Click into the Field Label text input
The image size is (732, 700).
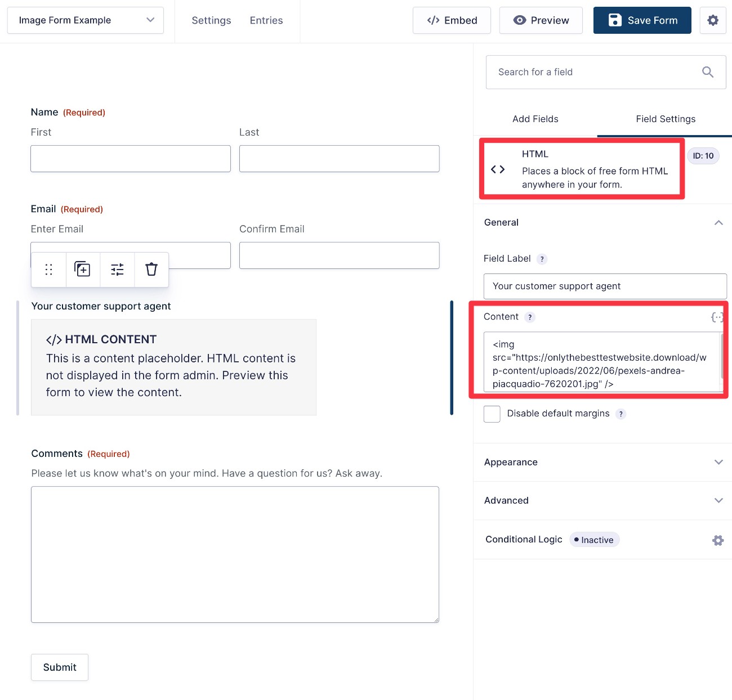[x=605, y=286]
